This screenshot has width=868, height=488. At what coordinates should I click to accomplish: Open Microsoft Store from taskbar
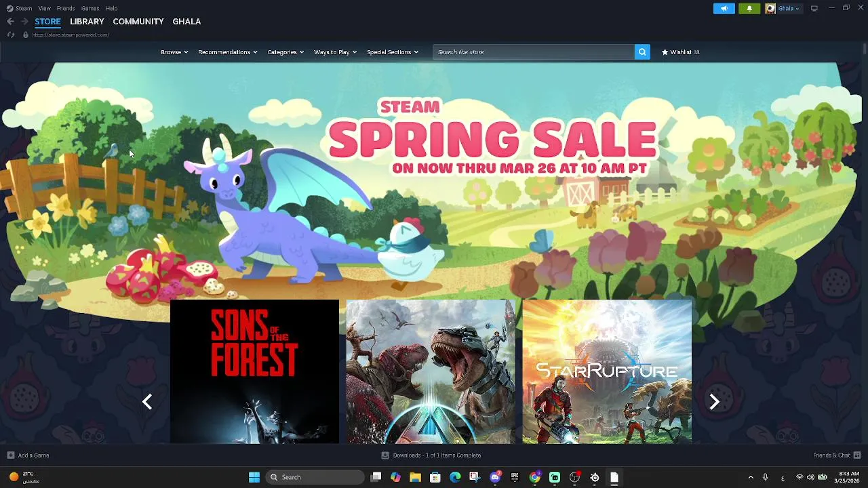[435, 477]
